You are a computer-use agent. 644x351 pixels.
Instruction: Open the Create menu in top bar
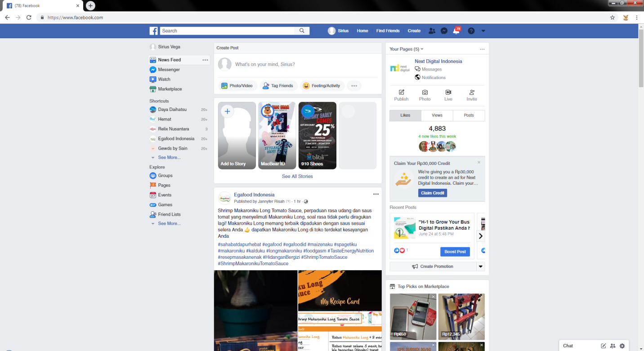click(x=414, y=31)
